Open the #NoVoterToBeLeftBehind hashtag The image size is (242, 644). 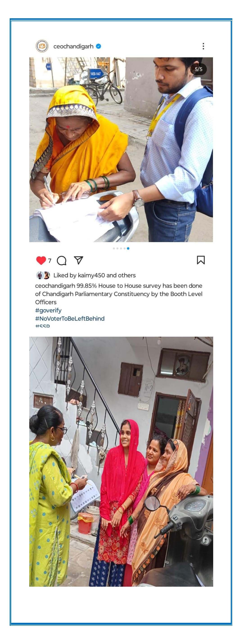[x=70, y=318]
